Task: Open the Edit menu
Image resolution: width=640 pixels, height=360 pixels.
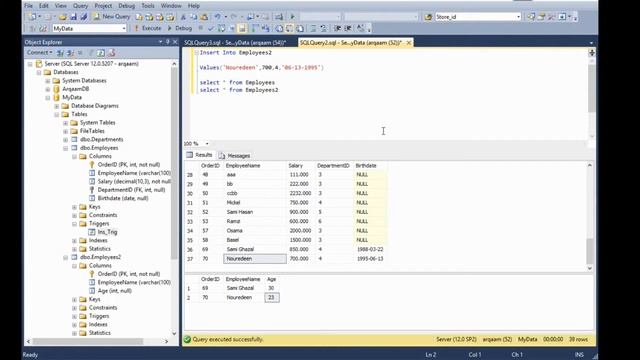Action: [44, 6]
